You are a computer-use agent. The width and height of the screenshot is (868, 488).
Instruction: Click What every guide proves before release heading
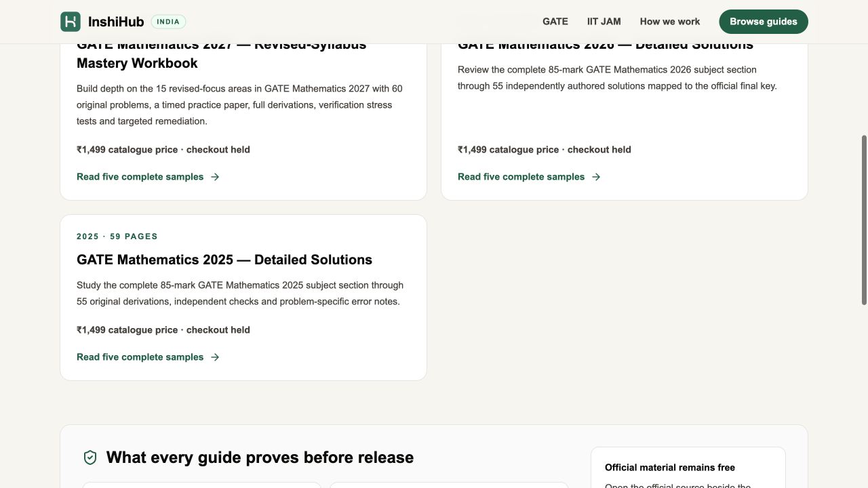260,457
